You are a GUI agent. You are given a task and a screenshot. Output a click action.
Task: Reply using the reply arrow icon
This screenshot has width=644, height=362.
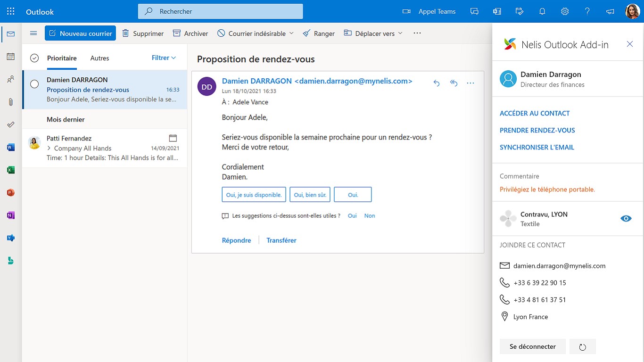(x=437, y=83)
